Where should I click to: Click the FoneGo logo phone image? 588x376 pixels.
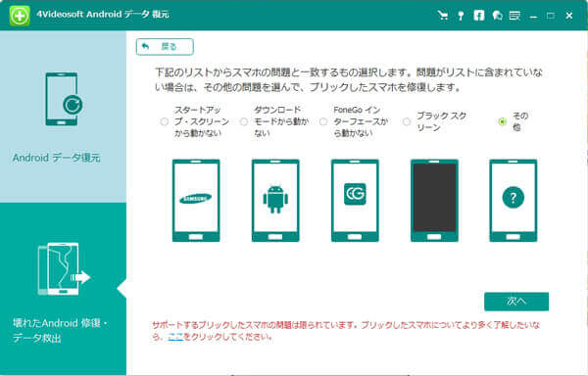pyautogui.click(x=355, y=201)
